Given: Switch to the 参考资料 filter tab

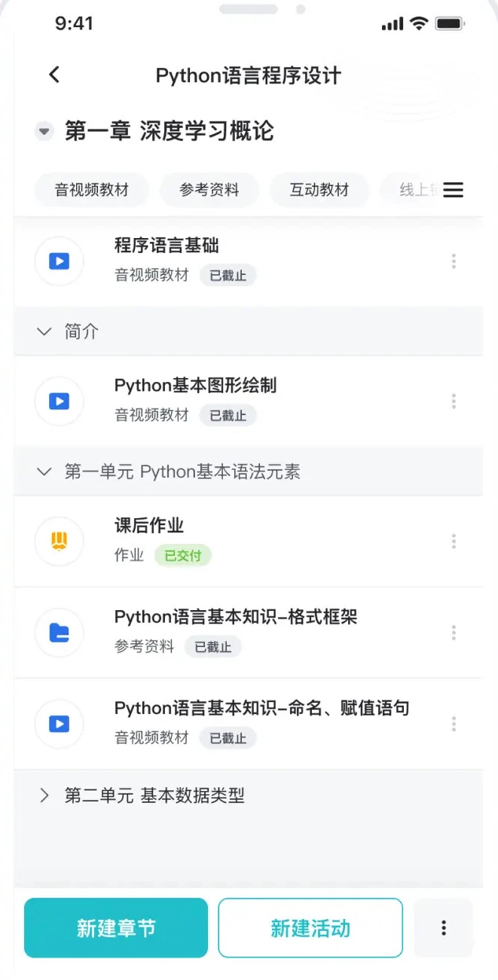Looking at the screenshot, I should coord(209,190).
